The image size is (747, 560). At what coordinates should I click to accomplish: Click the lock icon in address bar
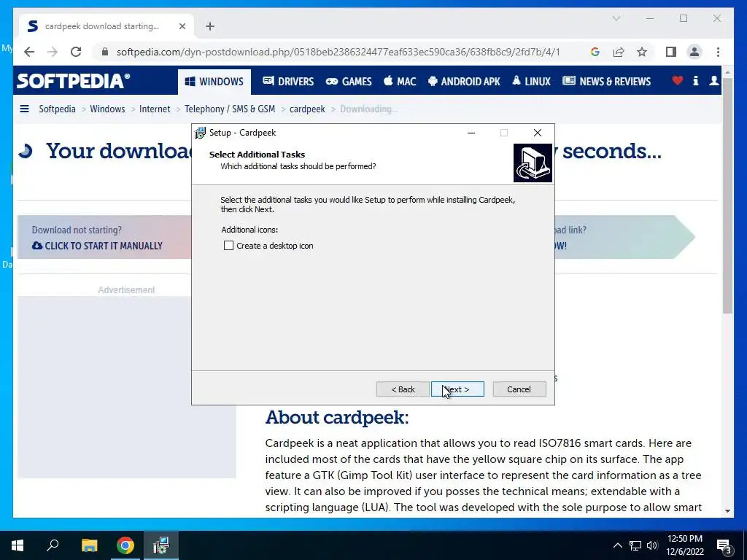pos(105,52)
